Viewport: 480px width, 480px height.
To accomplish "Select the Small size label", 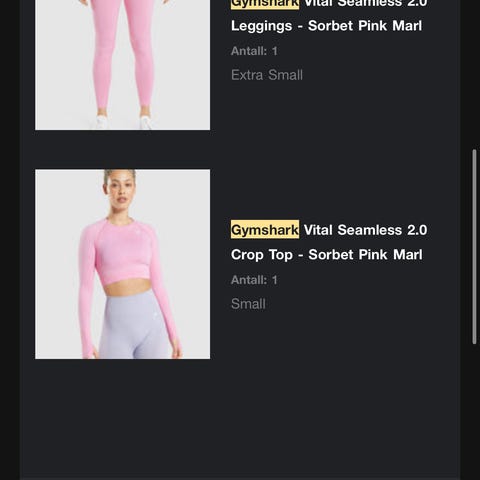I will (x=248, y=304).
